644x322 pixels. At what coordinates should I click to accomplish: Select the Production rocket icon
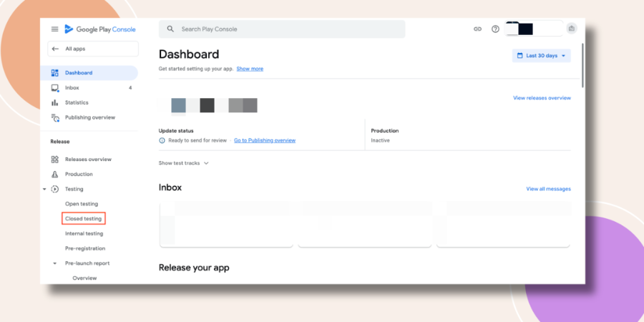pyautogui.click(x=54, y=174)
